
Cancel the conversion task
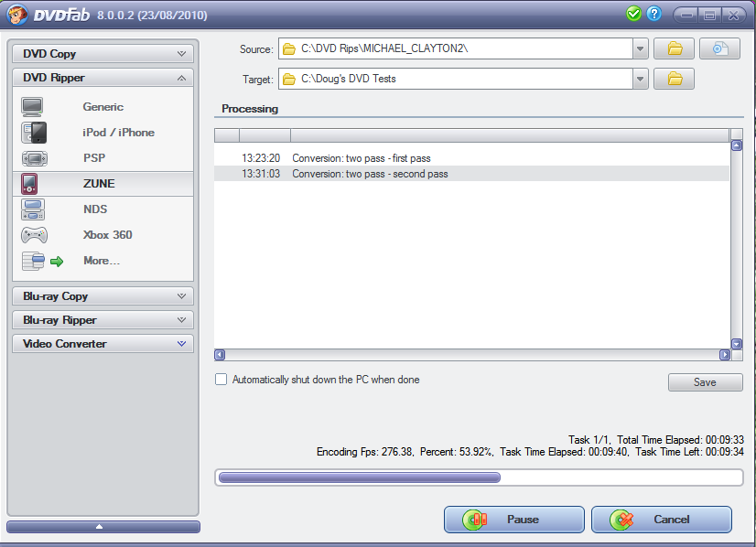click(x=662, y=520)
